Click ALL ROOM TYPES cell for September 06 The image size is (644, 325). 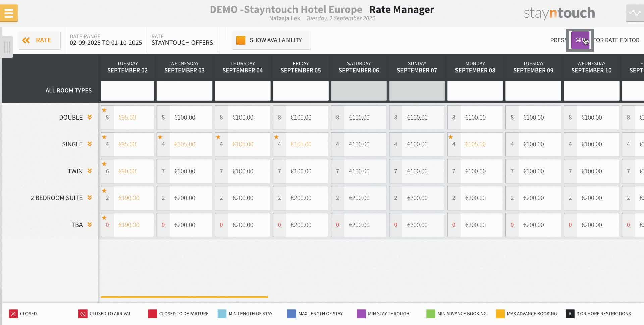(x=359, y=91)
